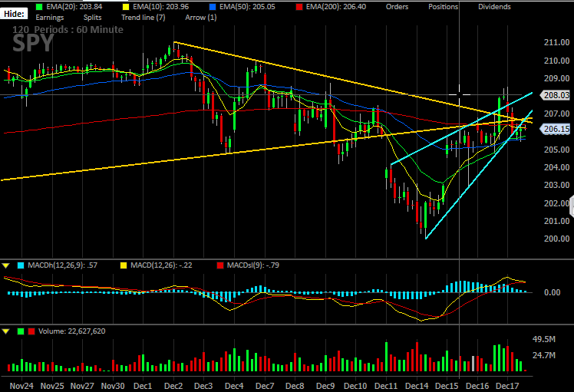The image size is (574, 392).
Task: Click the cyan MACDh histogram swatch
Action: point(21,265)
